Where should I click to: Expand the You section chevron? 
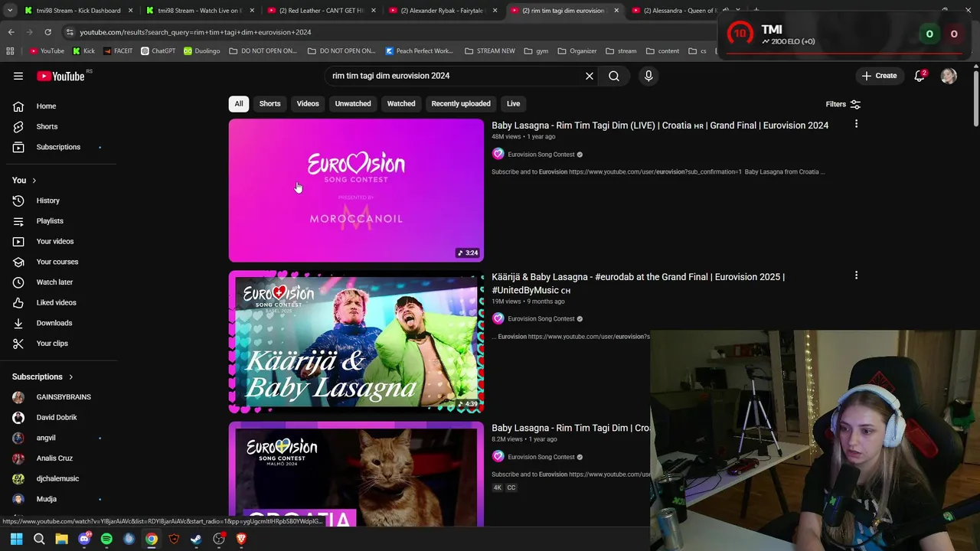(34, 181)
